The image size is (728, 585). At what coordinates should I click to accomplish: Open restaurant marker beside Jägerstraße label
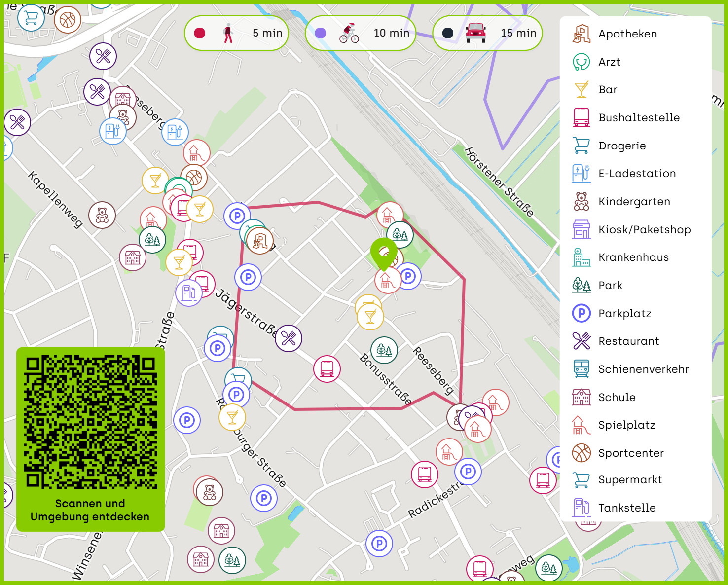coord(289,338)
